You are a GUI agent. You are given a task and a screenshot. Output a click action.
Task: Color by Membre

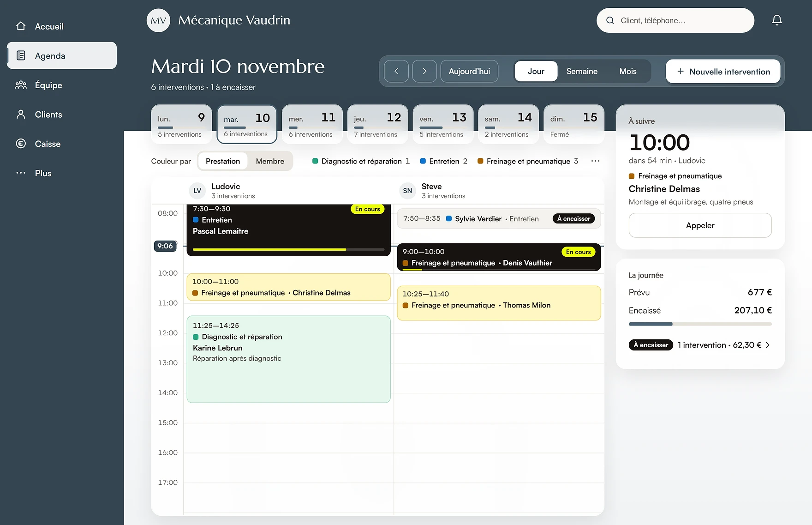(x=270, y=161)
